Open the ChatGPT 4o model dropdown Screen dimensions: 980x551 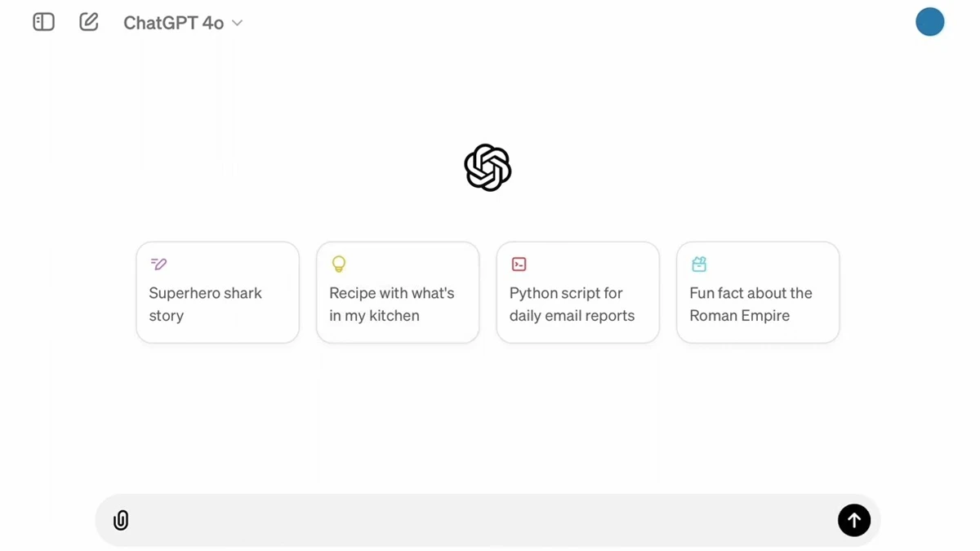tap(183, 23)
